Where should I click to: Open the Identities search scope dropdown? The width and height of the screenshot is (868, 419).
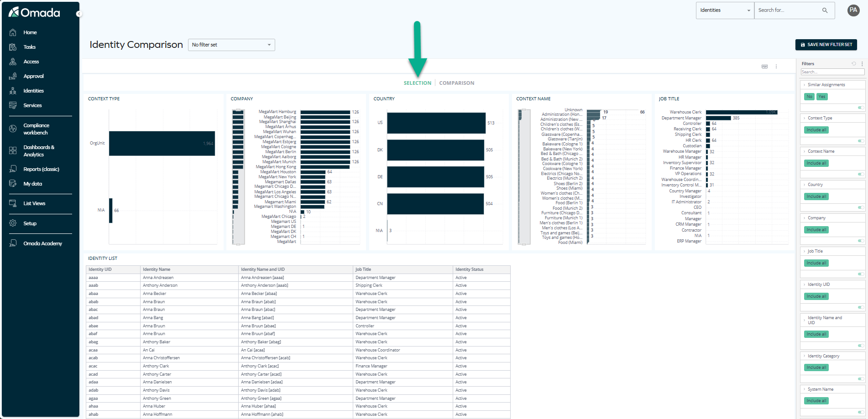pyautogui.click(x=725, y=10)
